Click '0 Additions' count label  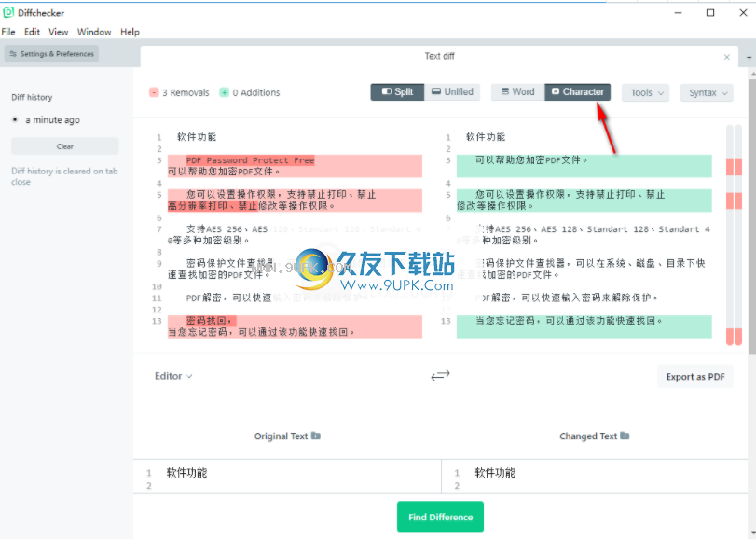pos(256,92)
